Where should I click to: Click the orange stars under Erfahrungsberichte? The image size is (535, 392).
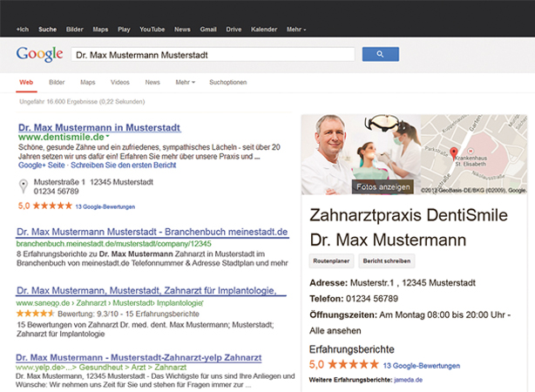354,364
